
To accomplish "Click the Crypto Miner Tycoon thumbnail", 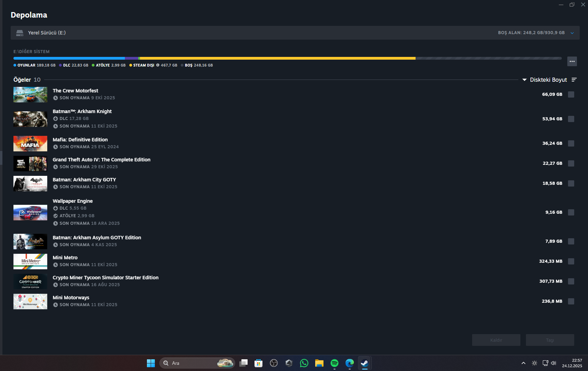I will (x=30, y=281).
